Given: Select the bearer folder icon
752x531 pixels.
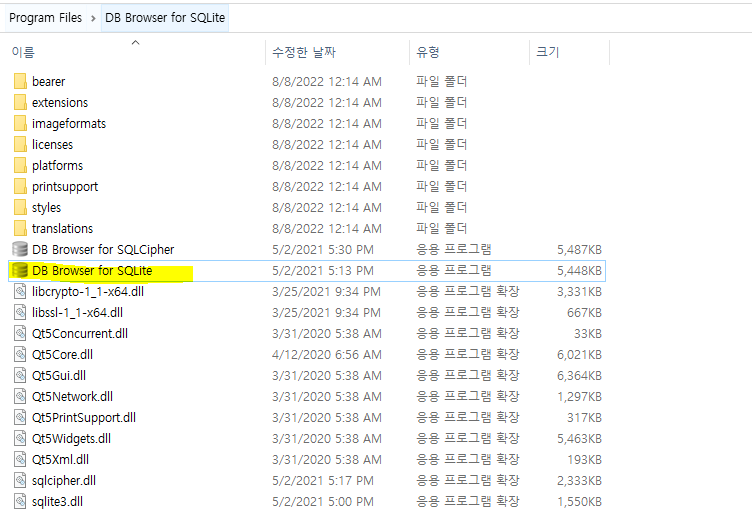Looking at the screenshot, I should point(20,82).
